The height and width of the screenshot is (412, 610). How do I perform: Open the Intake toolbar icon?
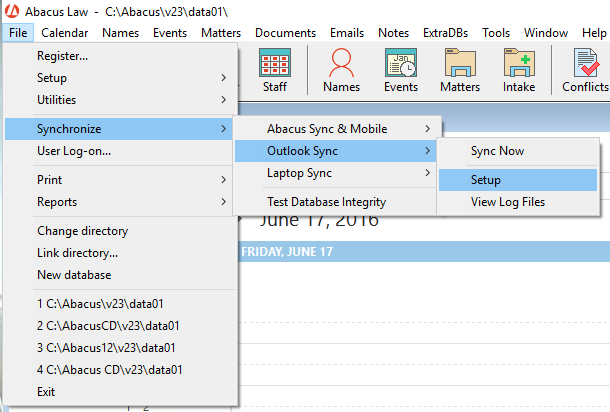pyautogui.click(x=519, y=70)
